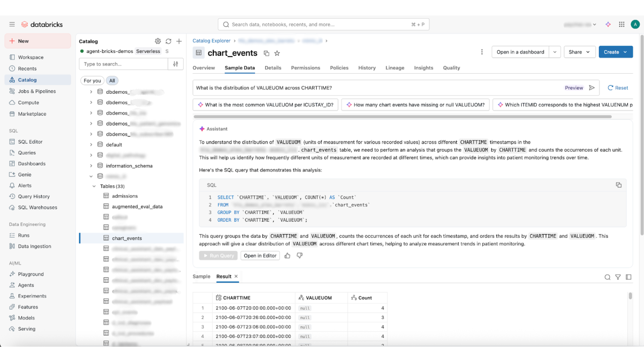Give the assistant response a thumbs down
This screenshot has width=644, height=362.
pos(299,255)
